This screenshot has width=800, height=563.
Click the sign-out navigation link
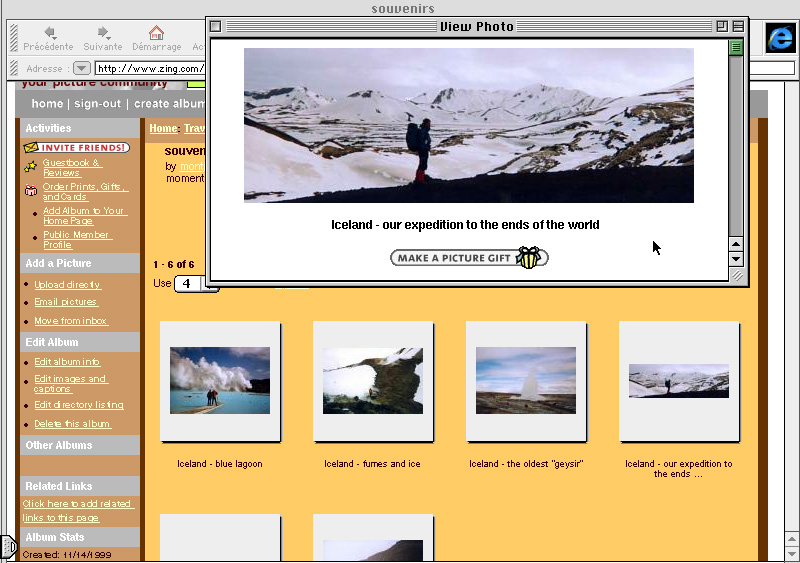point(97,104)
